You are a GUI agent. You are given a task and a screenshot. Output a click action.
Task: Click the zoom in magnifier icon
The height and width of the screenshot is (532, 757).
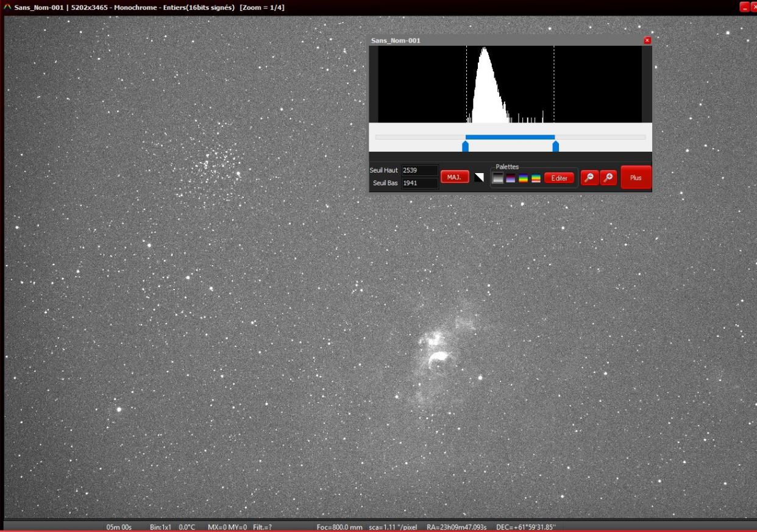tap(608, 177)
